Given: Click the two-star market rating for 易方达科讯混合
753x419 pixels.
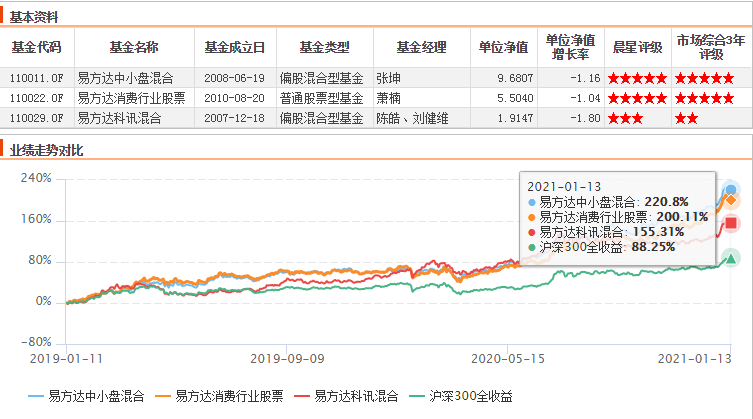Looking at the screenshot, I should click(x=686, y=118).
